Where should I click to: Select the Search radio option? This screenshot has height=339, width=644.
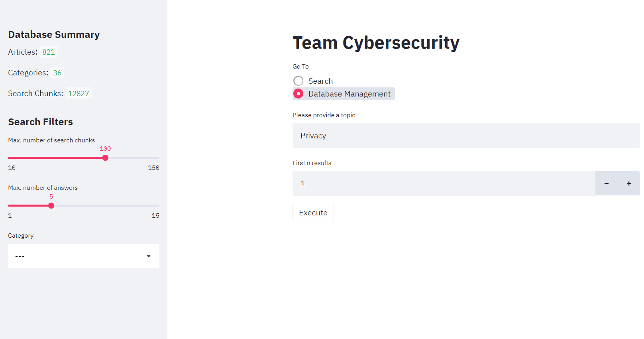pyautogui.click(x=298, y=81)
